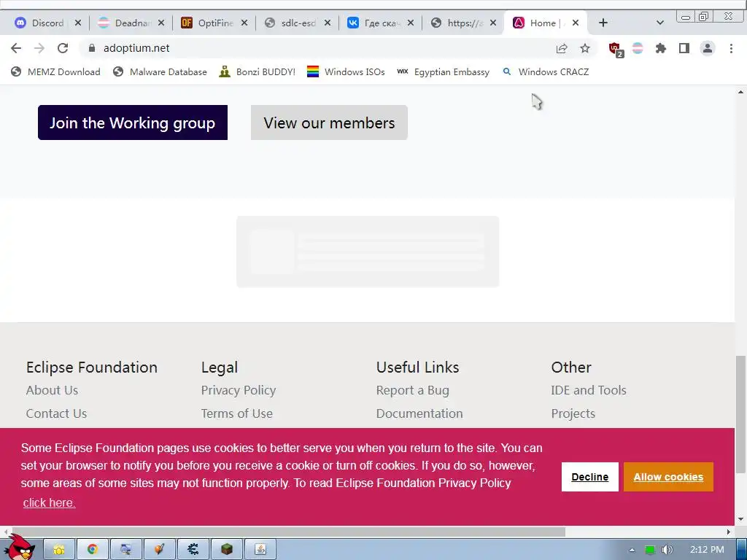Open the MEMZ Download bookmark
The image size is (747, 560).
[x=55, y=72]
